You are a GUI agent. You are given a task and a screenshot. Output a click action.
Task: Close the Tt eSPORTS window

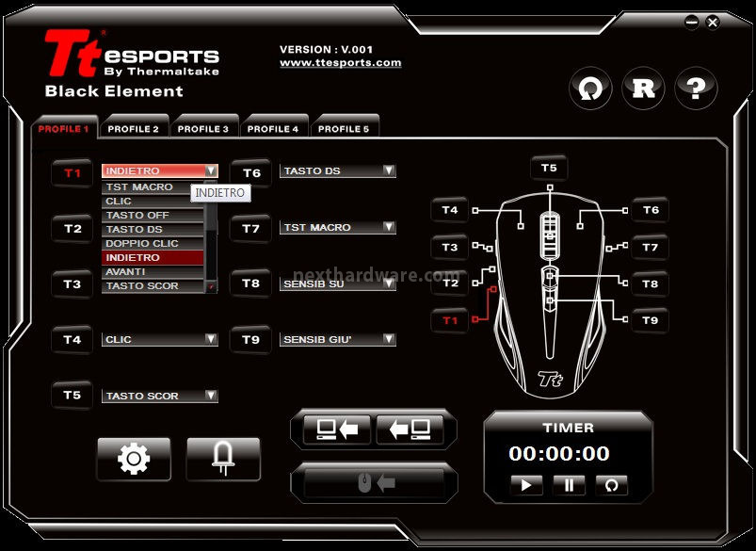[713, 22]
